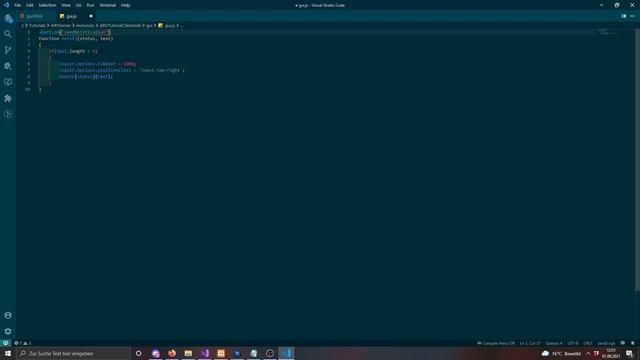This screenshot has width=640, height=360.
Task: Click the editor vertical scrollbar
Action: pos(637,160)
